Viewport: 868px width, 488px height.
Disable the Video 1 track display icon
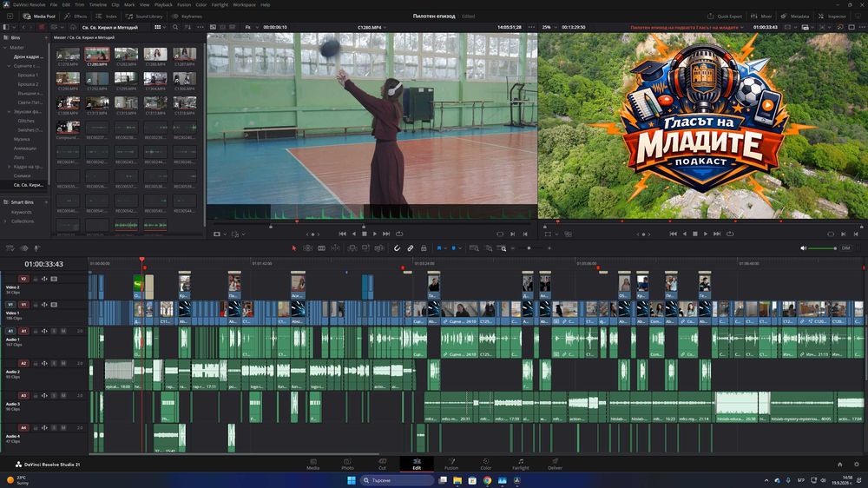54,305
